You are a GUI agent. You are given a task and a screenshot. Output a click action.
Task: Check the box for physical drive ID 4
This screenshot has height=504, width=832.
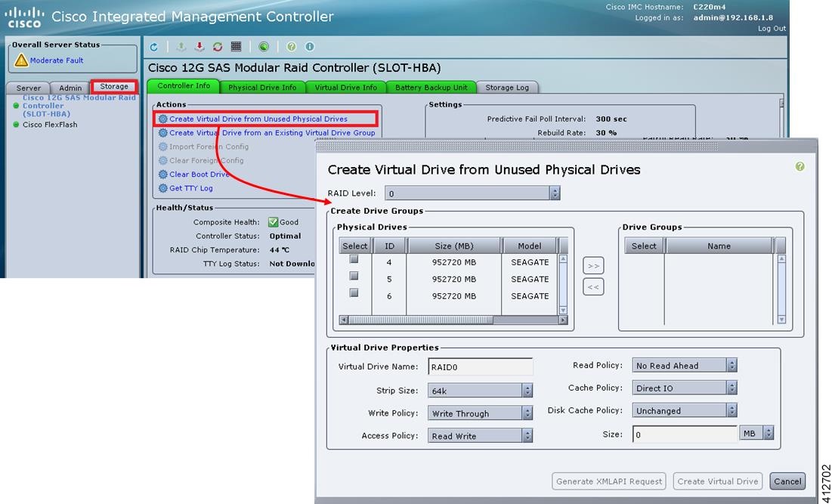pos(354,259)
